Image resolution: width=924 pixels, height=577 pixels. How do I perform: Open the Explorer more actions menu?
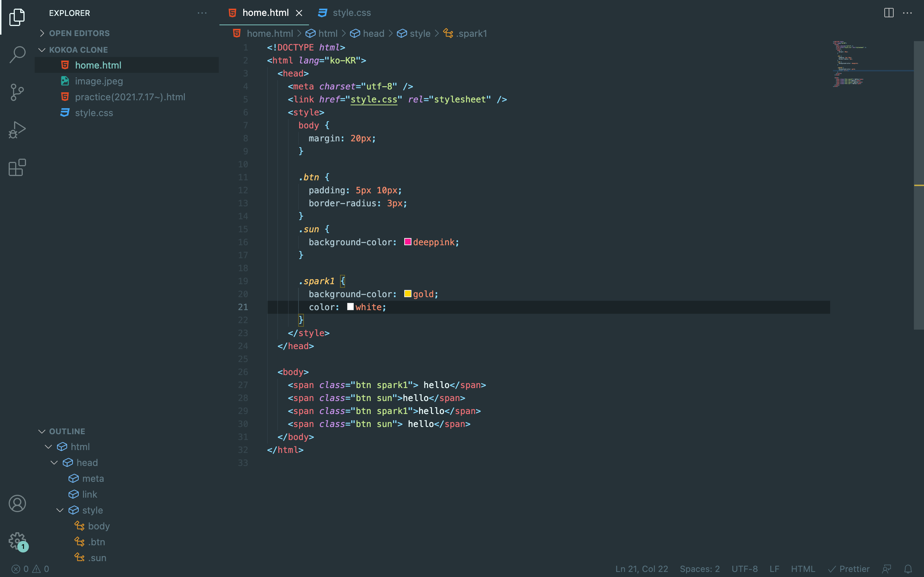click(x=202, y=13)
